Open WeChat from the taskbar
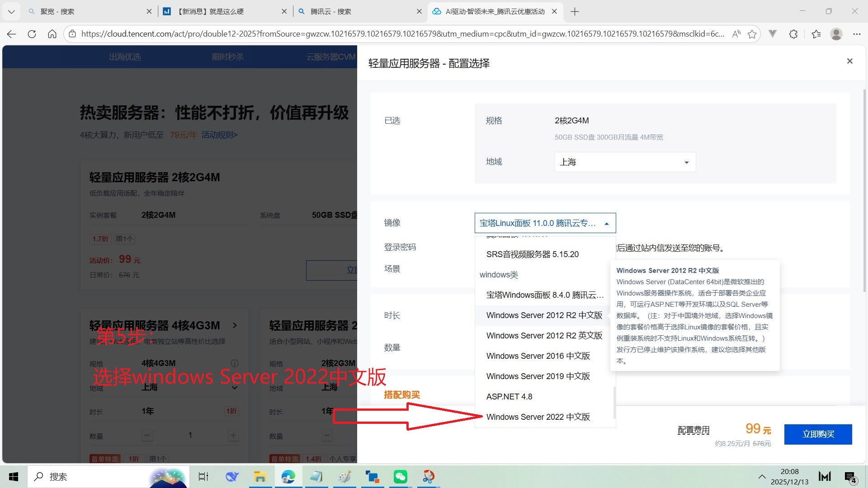Image resolution: width=868 pixels, height=488 pixels. [x=400, y=476]
